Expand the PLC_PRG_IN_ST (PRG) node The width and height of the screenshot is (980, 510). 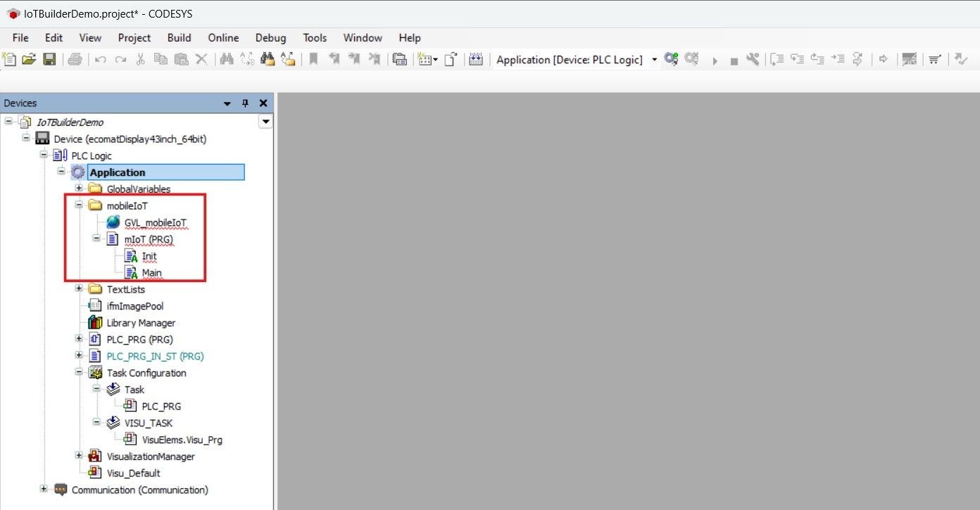pos(79,356)
